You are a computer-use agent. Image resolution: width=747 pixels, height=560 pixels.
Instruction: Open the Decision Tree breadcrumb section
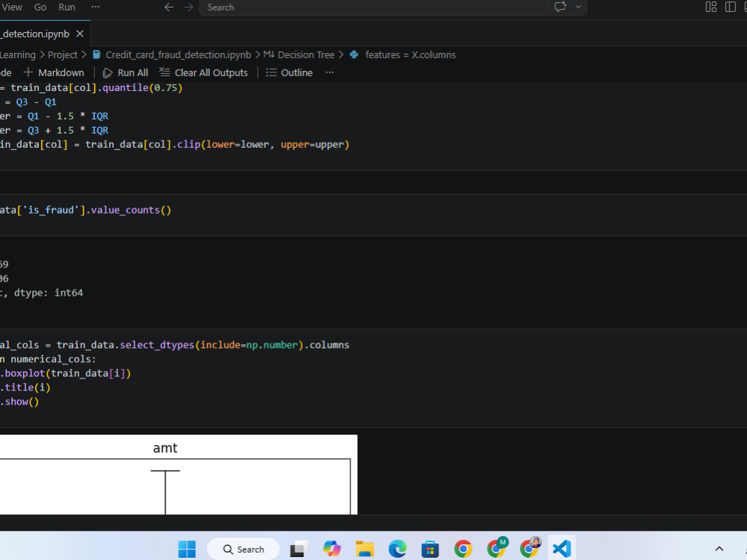click(x=306, y=55)
